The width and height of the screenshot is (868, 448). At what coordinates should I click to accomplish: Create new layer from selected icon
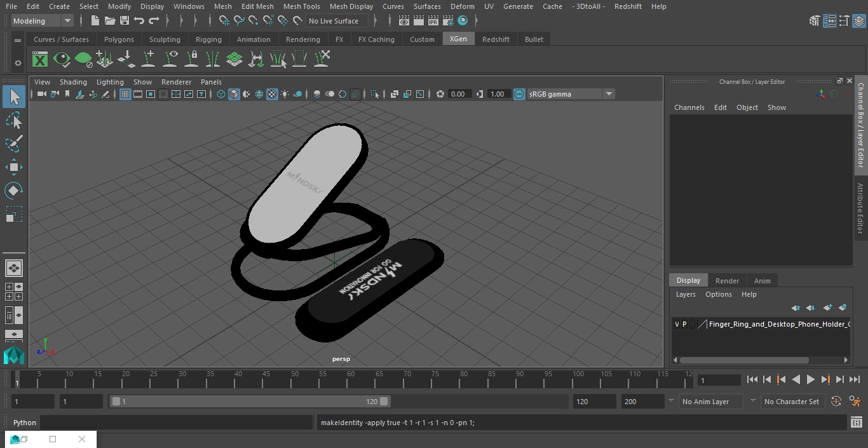(x=843, y=308)
